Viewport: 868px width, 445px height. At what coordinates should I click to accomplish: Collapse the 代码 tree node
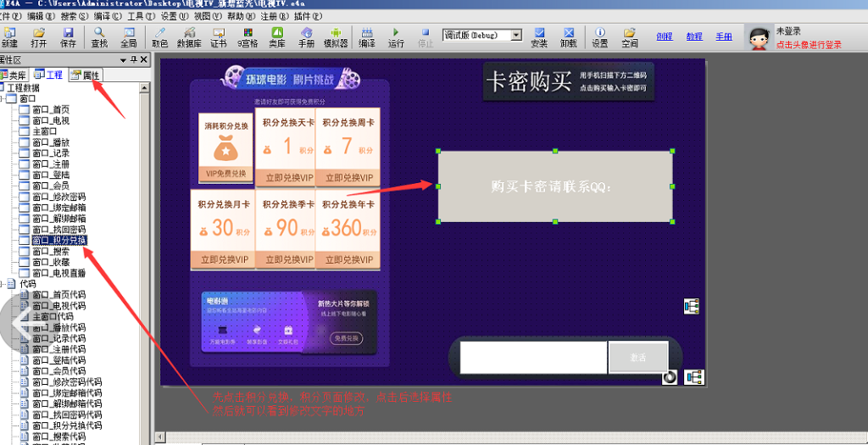(3, 284)
